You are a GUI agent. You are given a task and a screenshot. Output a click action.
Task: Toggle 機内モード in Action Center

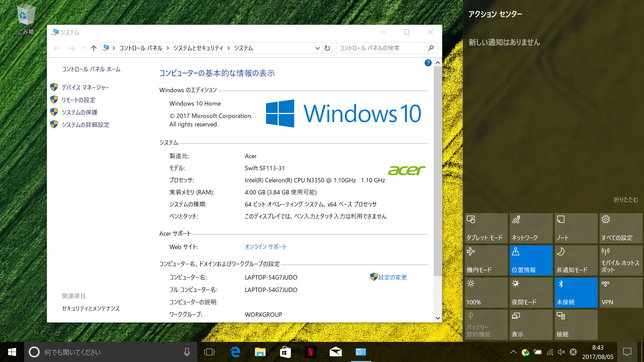(485, 260)
